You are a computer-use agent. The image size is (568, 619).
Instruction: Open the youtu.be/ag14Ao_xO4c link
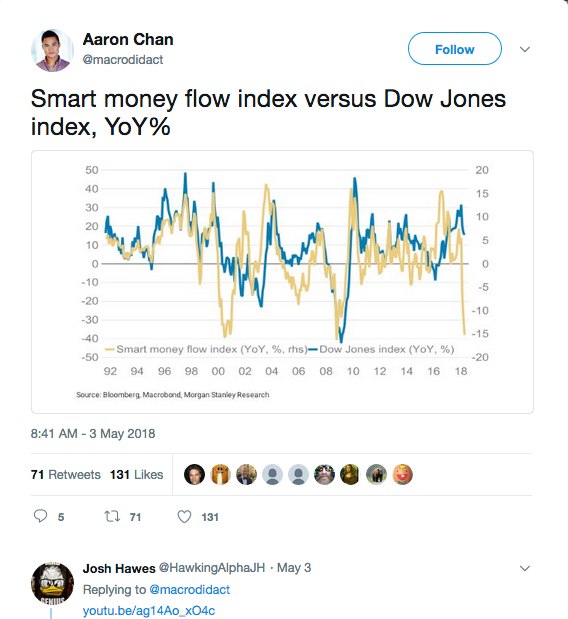[x=149, y=611]
